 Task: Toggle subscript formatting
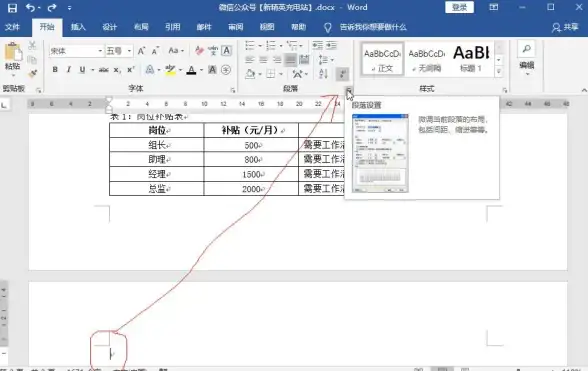pyautogui.click(x=117, y=70)
